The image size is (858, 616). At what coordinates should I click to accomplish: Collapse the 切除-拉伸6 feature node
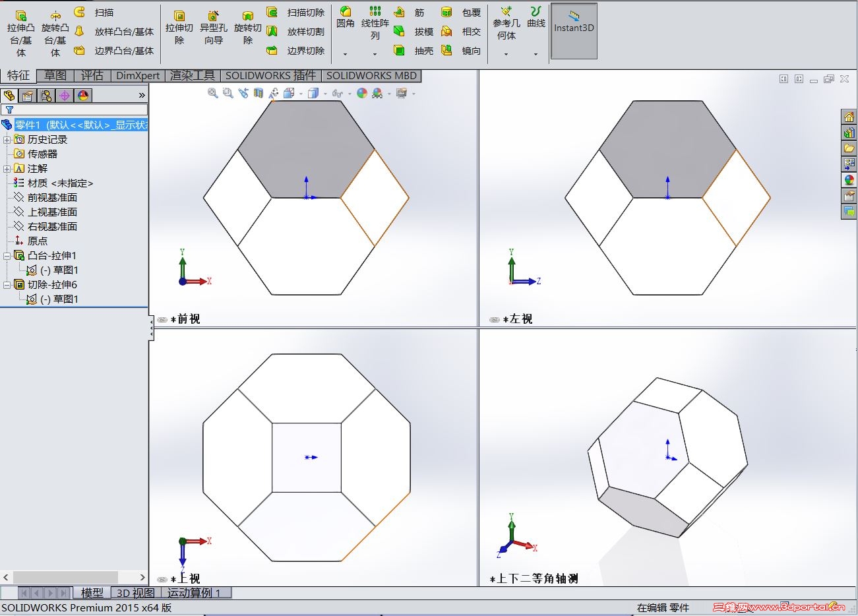tap(7, 285)
